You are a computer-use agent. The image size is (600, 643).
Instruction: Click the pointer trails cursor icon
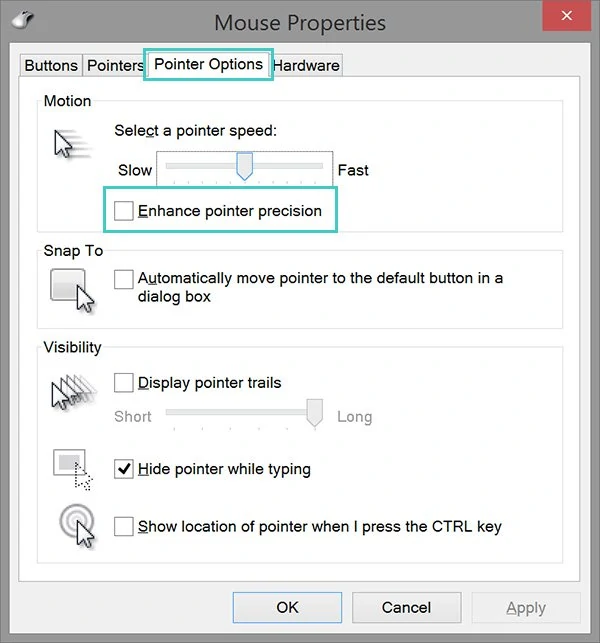point(73,392)
